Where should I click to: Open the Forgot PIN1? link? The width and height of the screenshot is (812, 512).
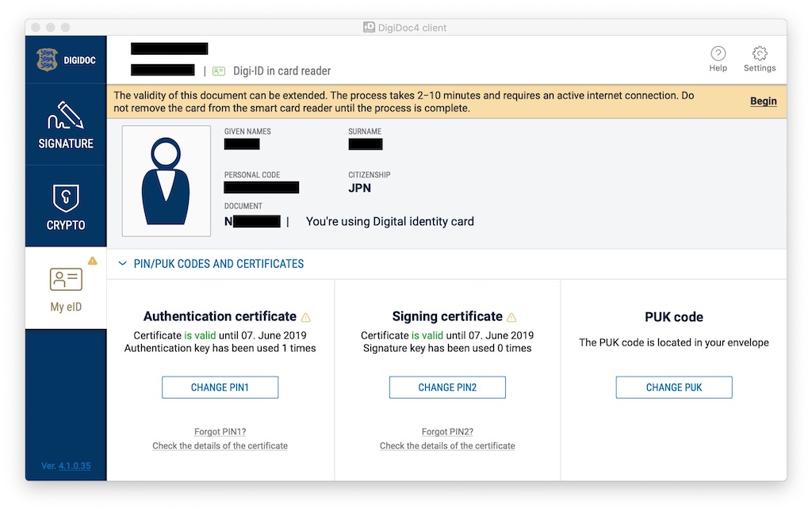(220, 431)
